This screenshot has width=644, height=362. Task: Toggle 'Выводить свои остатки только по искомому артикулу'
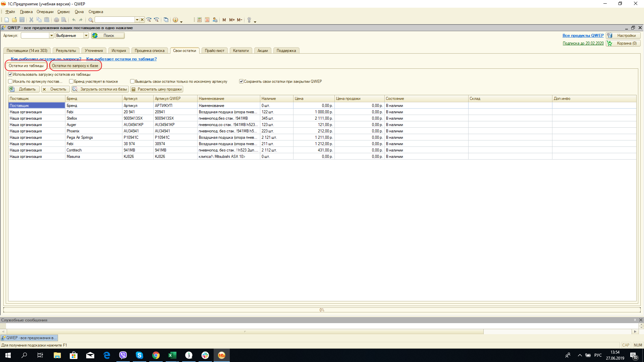(132, 81)
